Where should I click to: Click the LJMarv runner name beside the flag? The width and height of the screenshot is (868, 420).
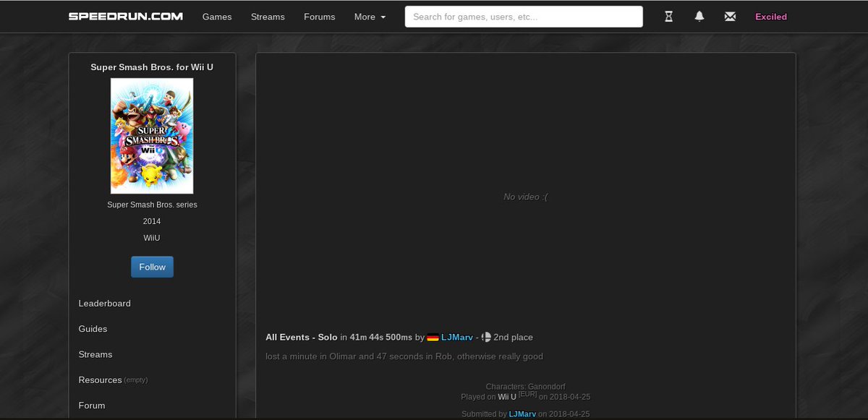pyautogui.click(x=457, y=338)
